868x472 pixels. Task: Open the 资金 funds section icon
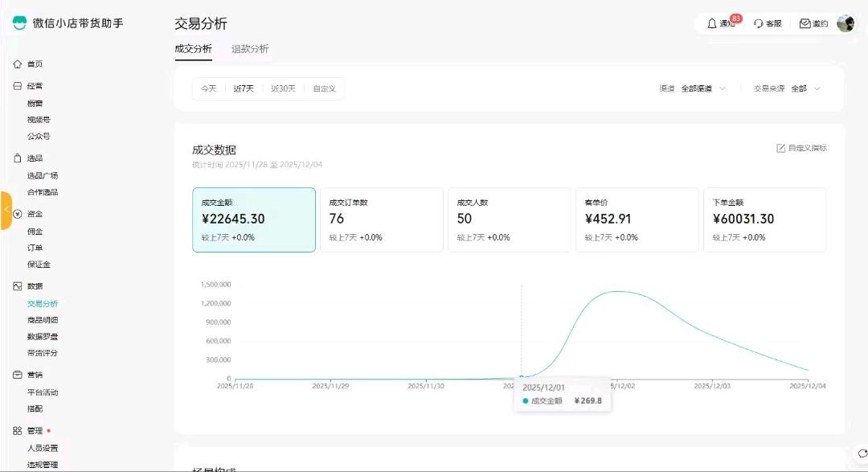[x=18, y=213]
